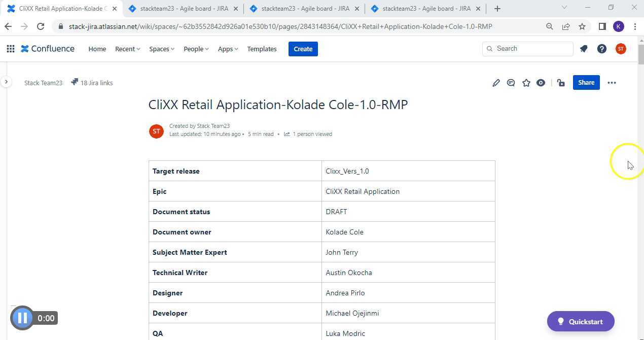Screen dimensions: 644x340
Task: Click the Jira links icon showing 18 links
Action: (92, 83)
